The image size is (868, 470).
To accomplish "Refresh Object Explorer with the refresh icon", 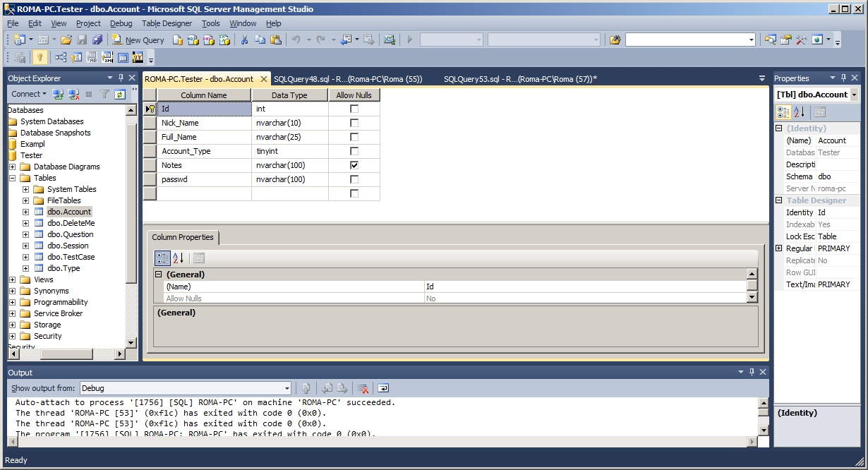I will pos(120,94).
